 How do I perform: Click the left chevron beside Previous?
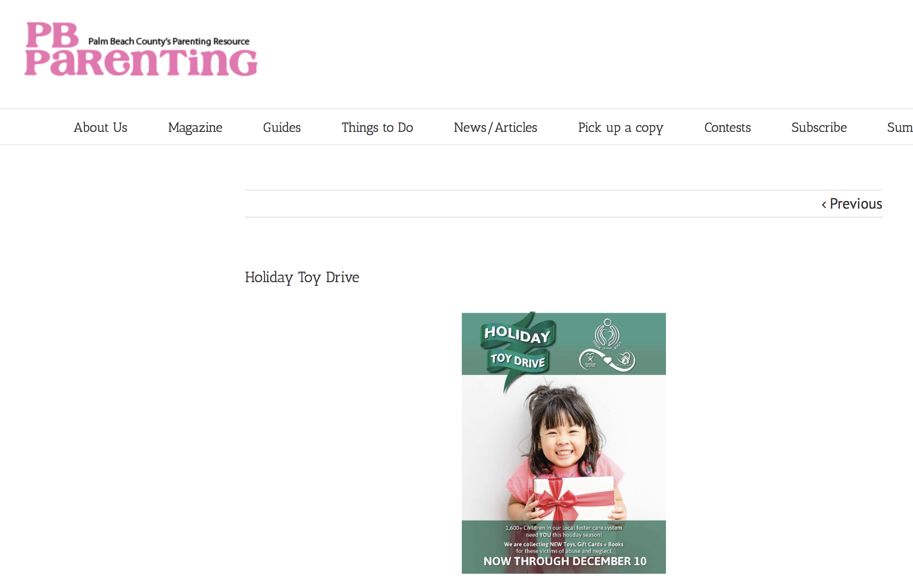(824, 205)
